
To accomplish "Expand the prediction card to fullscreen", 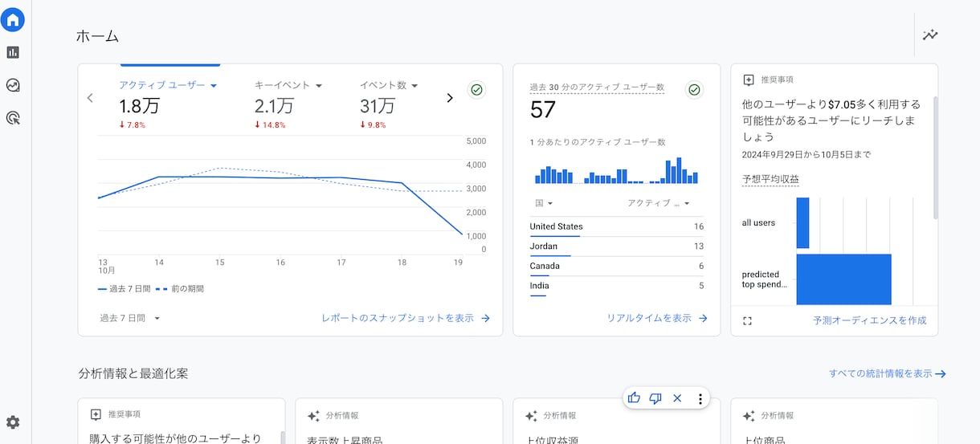I will (747, 320).
